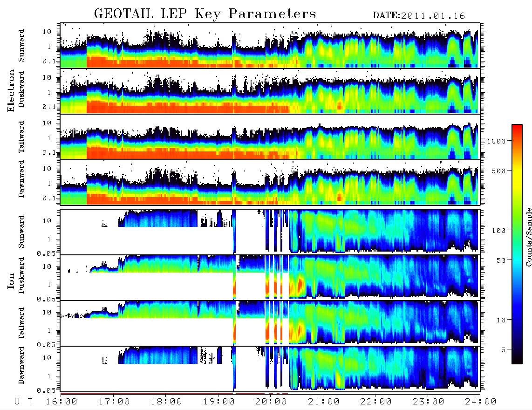Click the Electron Dawnward spectrogram panel
The image size is (532, 410).
[x=270, y=183]
